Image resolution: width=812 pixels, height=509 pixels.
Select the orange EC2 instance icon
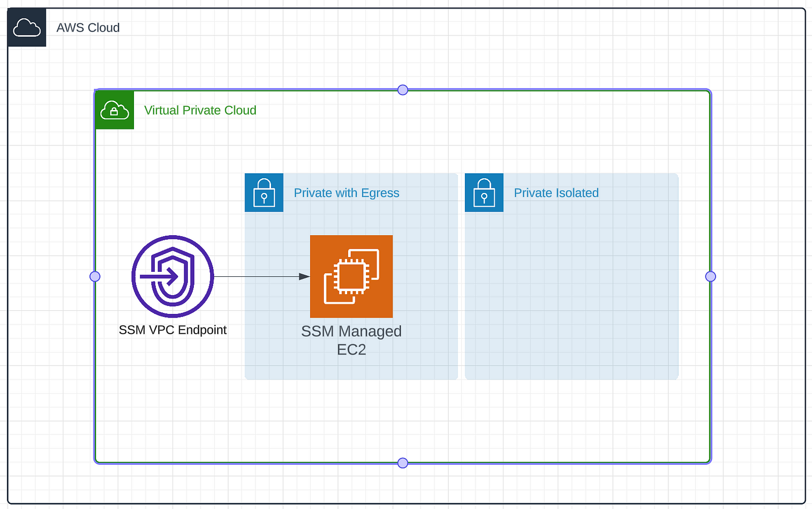351,276
